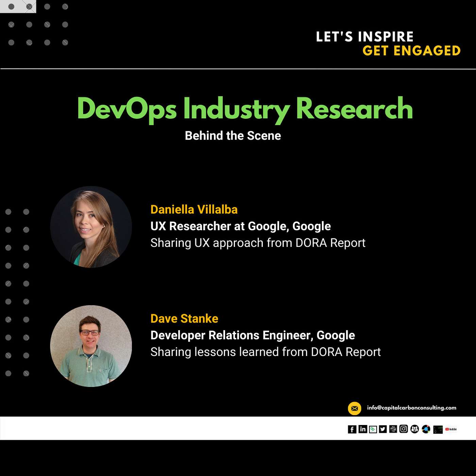Open the LinkedIn icon link

(363, 429)
